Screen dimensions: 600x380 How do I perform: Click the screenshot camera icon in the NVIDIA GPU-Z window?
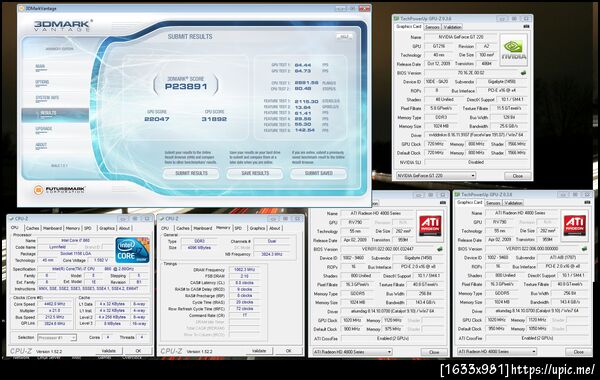526,26
